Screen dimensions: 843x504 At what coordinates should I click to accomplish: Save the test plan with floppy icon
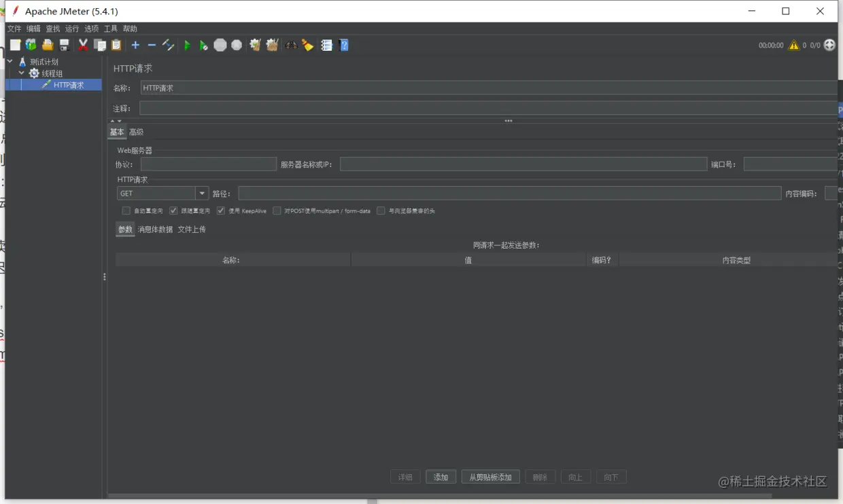(x=64, y=45)
